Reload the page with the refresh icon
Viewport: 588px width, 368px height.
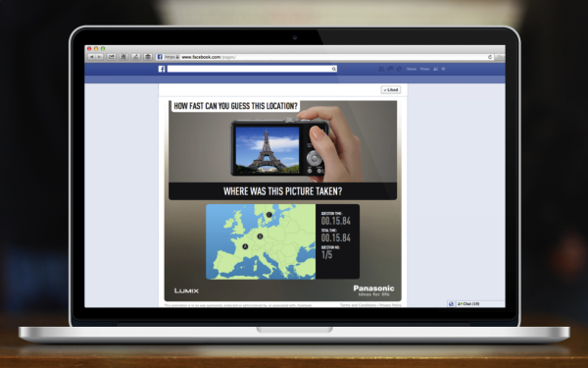tap(490, 57)
